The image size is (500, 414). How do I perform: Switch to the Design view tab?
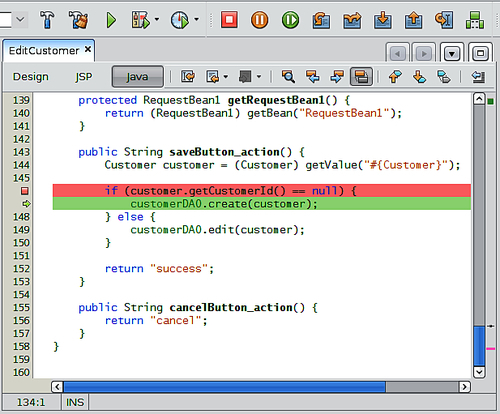click(31, 77)
